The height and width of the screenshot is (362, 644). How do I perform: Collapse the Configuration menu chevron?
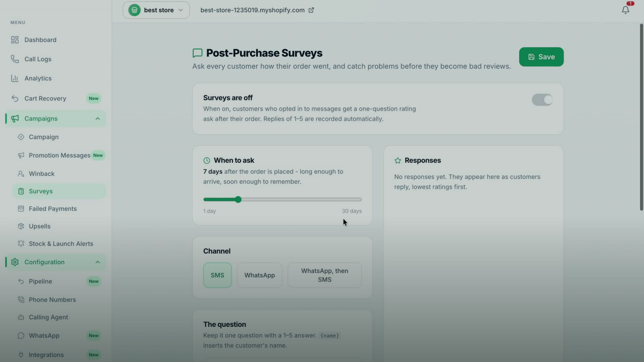[x=98, y=262]
